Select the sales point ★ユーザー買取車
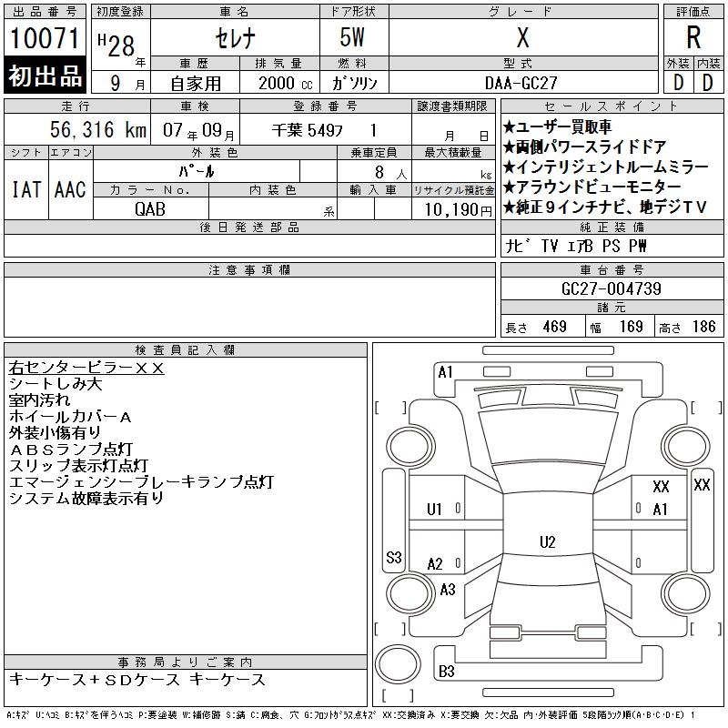The width and height of the screenshot is (728, 728). point(557,126)
